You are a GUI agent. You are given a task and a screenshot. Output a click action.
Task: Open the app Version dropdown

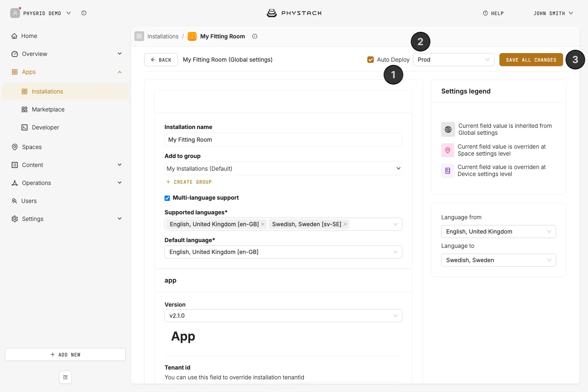[283, 316]
